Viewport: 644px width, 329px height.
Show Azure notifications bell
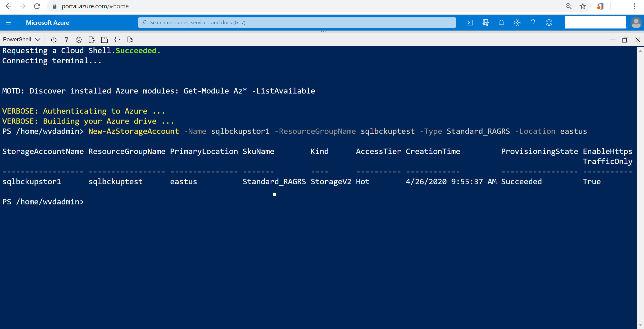501,23
